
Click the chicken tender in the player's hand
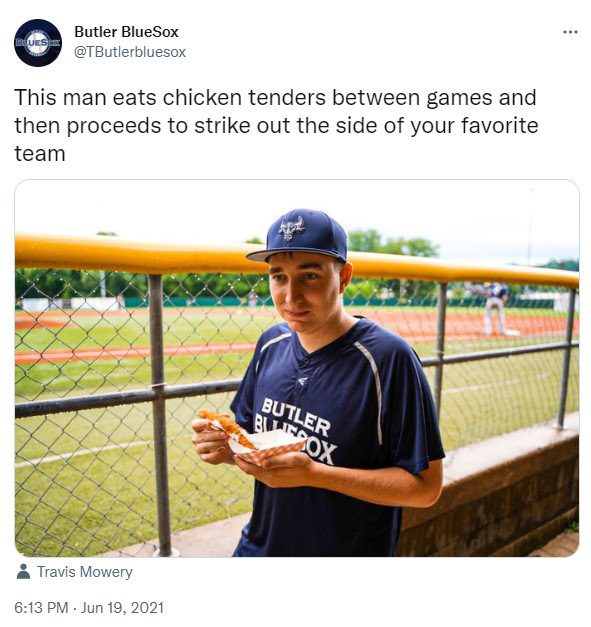point(228,429)
